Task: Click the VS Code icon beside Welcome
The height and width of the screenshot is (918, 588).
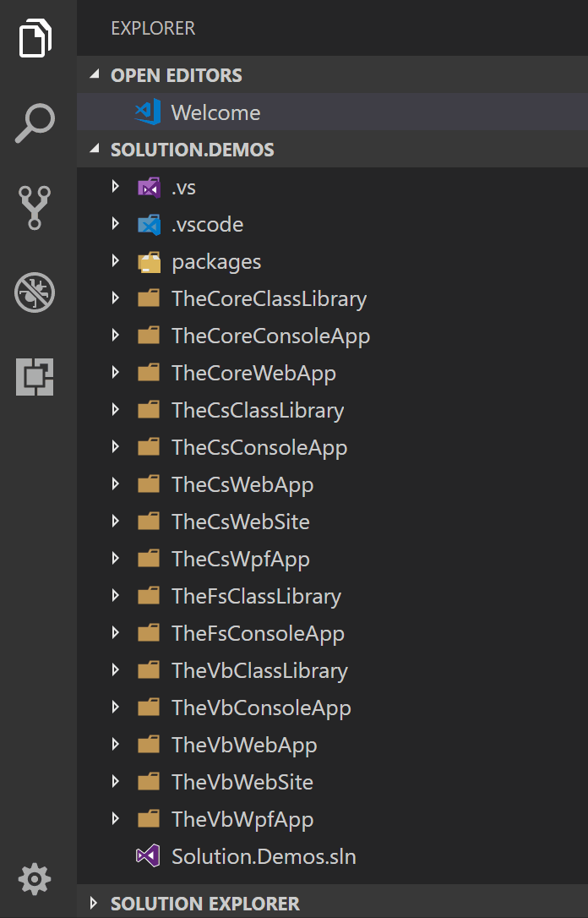Action: tap(148, 112)
